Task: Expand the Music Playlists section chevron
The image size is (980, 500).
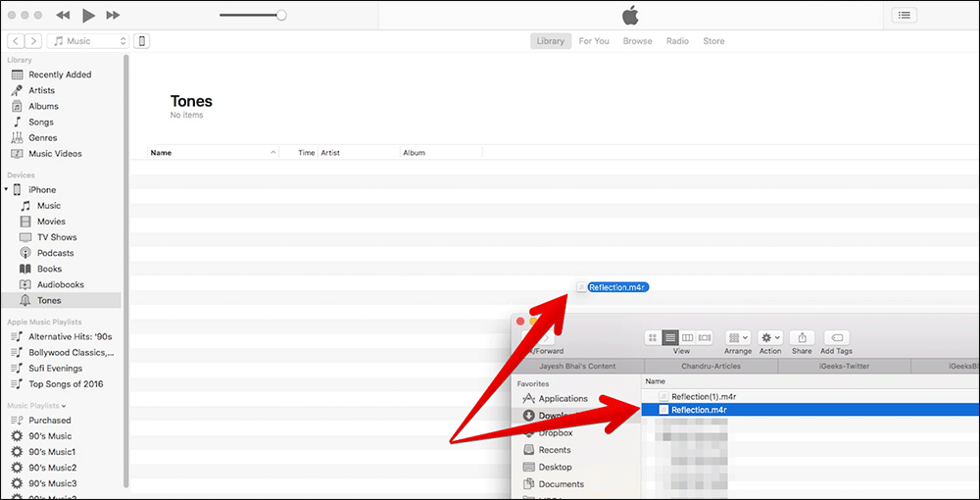Action: coord(64,405)
